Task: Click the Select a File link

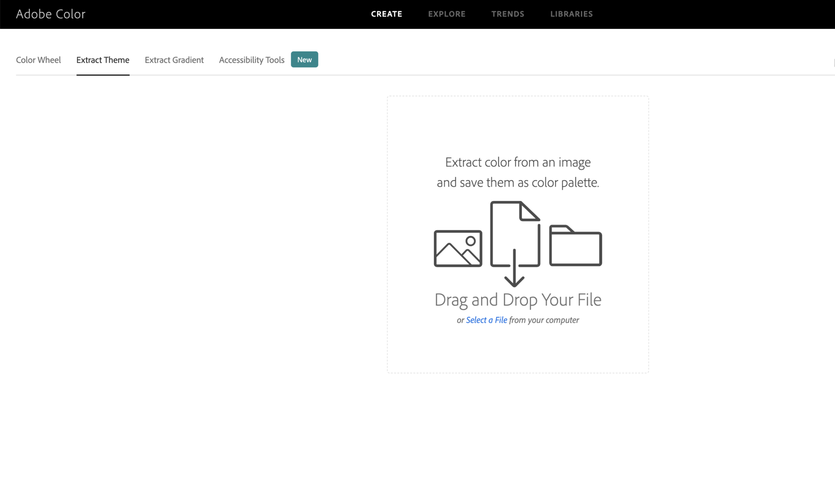Action: pos(486,320)
